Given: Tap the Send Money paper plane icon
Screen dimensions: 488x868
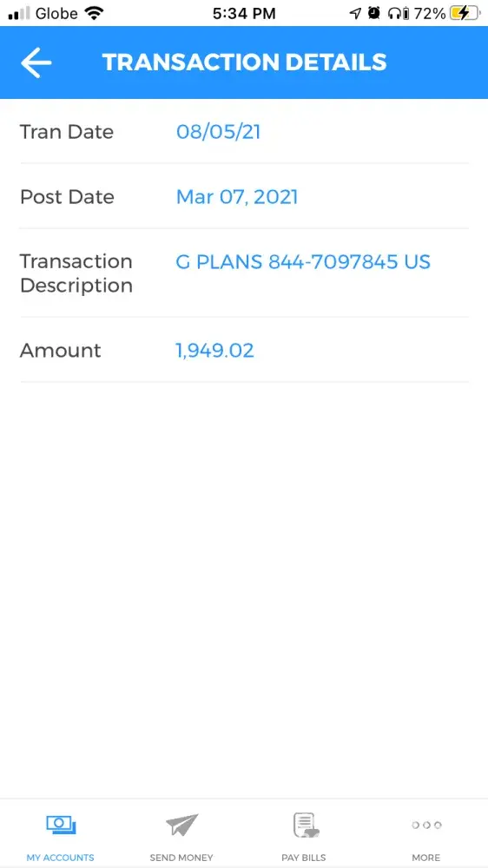Looking at the screenshot, I should coord(181,825).
